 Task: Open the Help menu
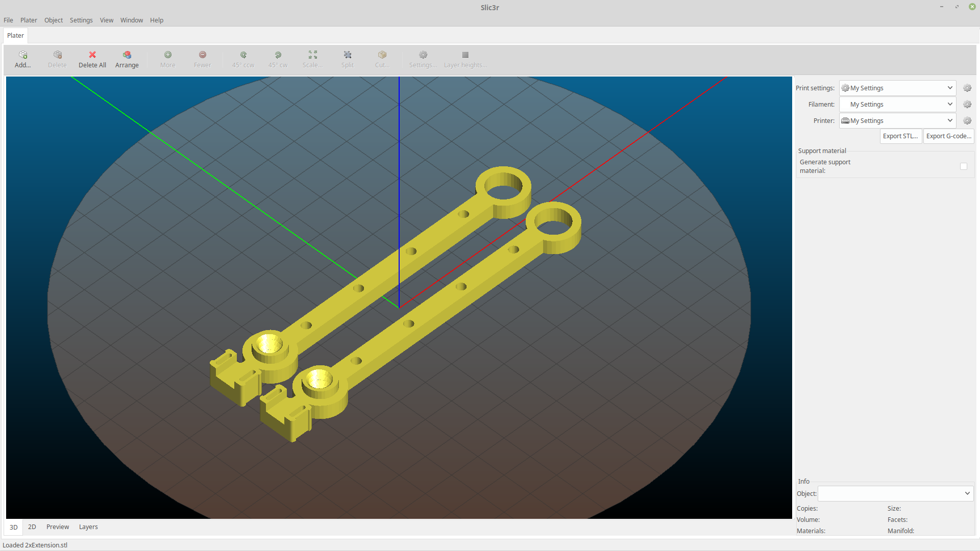point(157,20)
